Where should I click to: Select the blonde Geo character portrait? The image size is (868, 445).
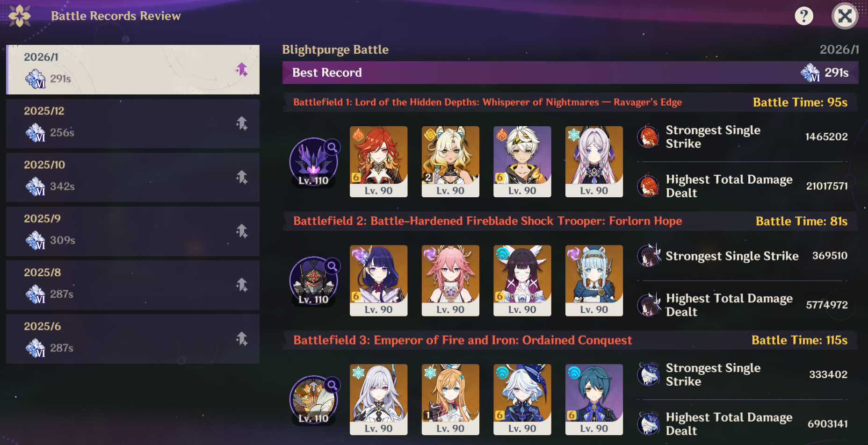(450, 162)
